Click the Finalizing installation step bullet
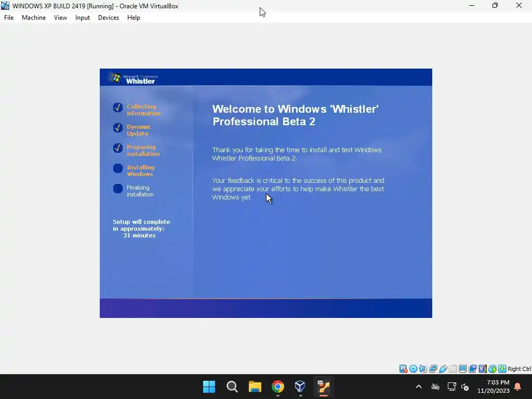 (x=118, y=189)
